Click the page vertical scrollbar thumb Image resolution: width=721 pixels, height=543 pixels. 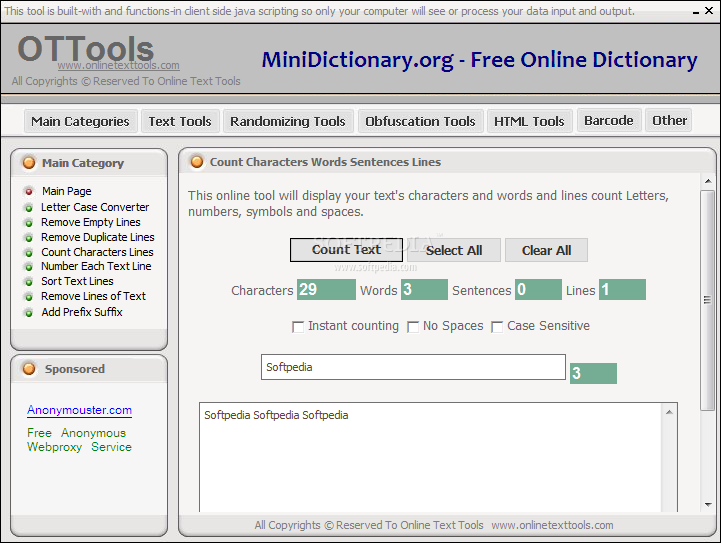pyautogui.click(x=708, y=300)
